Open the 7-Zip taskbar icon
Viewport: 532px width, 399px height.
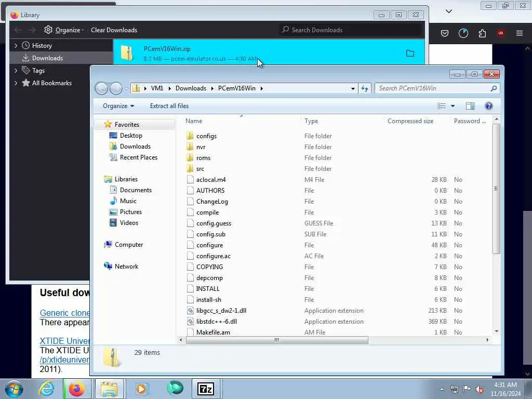pos(206,389)
